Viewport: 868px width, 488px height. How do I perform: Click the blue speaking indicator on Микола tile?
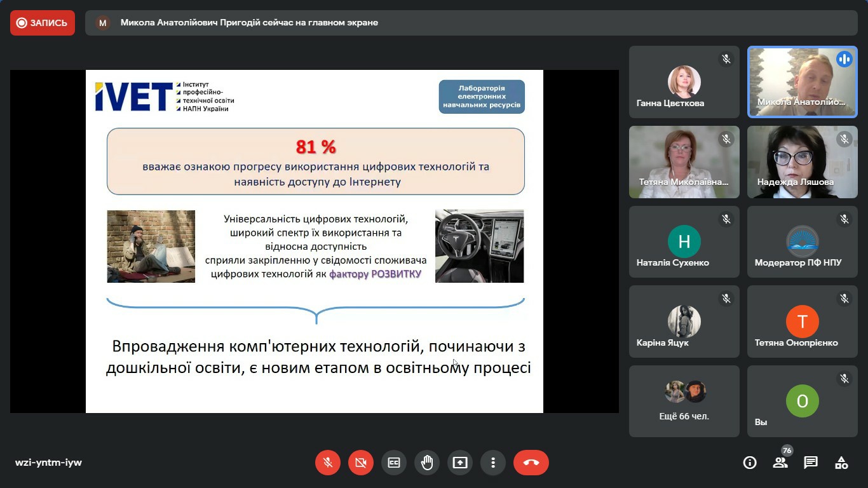pyautogui.click(x=844, y=59)
